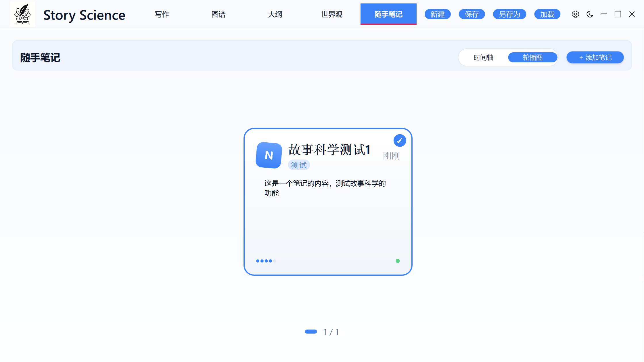The image size is (644, 362).
Task: Select the 轮播图 carousel view option
Action: click(x=532, y=58)
